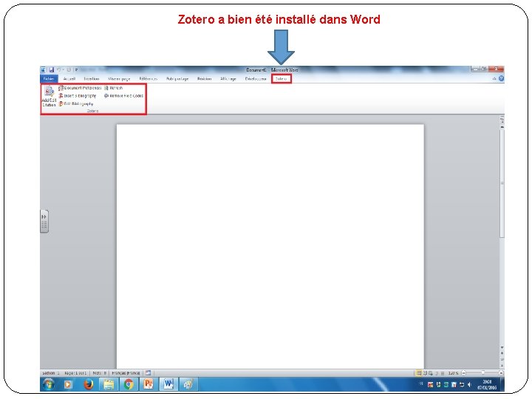Open the Paint taskbar button
This screenshot has height=399, width=532.
(188, 384)
